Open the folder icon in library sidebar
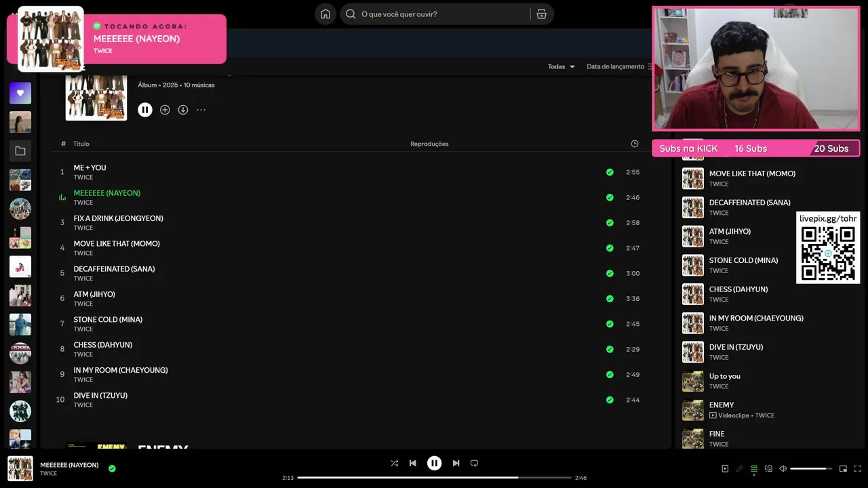This screenshot has width=868, height=488. click(x=20, y=151)
